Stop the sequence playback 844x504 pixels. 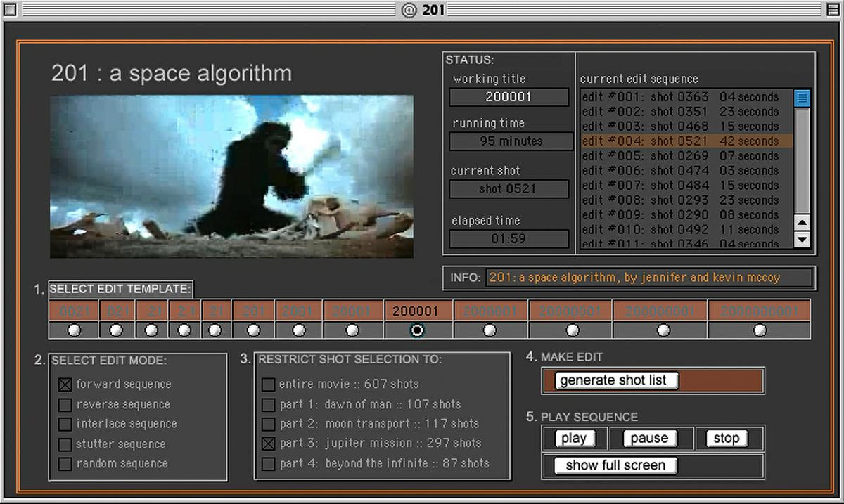click(x=726, y=439)
